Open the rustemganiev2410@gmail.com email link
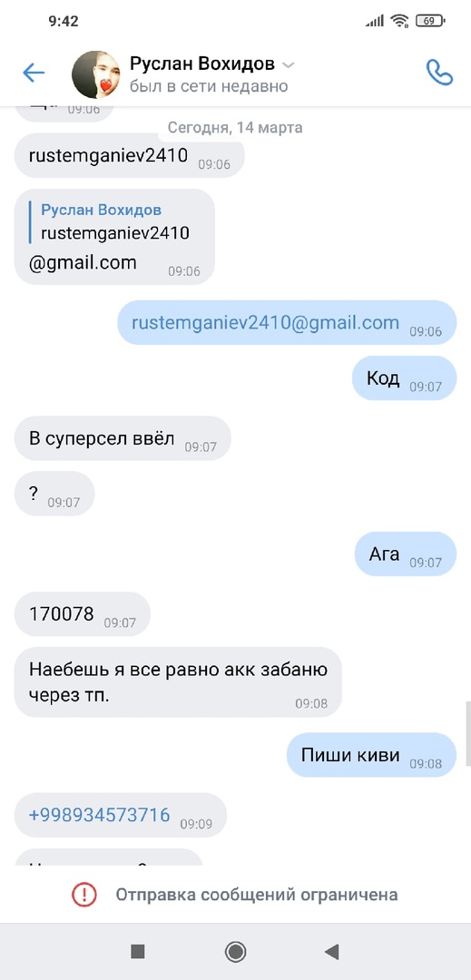Image resolution: width=471 pixels, height=980 pixels. point(266,322)
